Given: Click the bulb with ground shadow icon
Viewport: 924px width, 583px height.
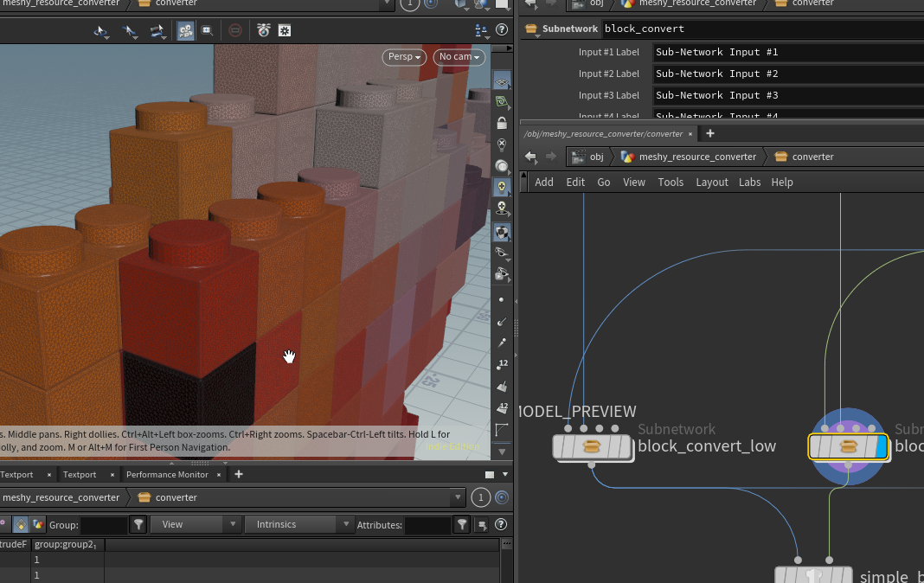Looking at the screenshot, I should [x=502, y=208].
